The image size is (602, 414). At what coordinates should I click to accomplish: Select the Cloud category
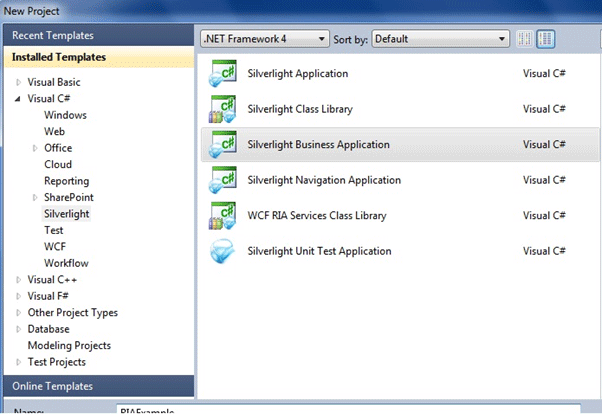[x=58, y=164]
